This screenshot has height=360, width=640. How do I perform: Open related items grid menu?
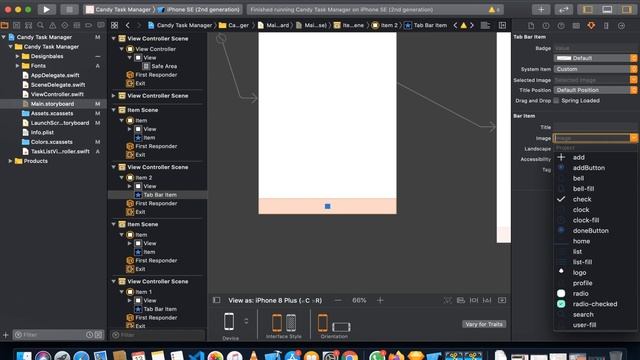click(x=115, y=25)
